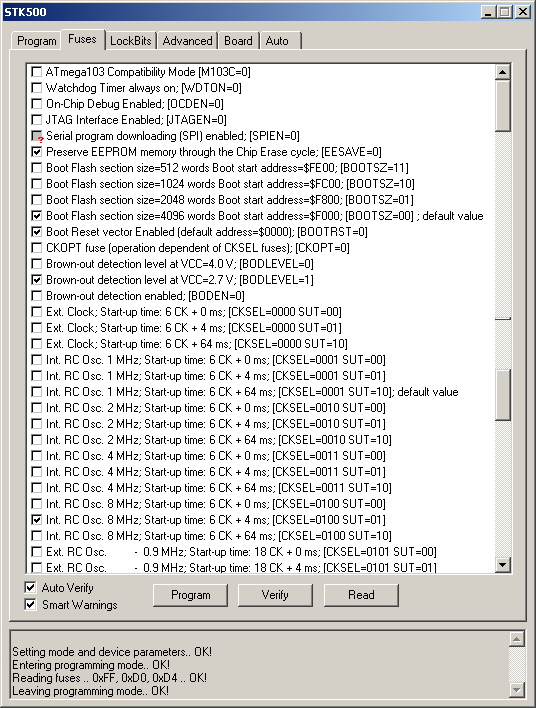Select Int. RC 2 MHz SUT=01
This screenshot has height=708, width=536.
point(36,424)
